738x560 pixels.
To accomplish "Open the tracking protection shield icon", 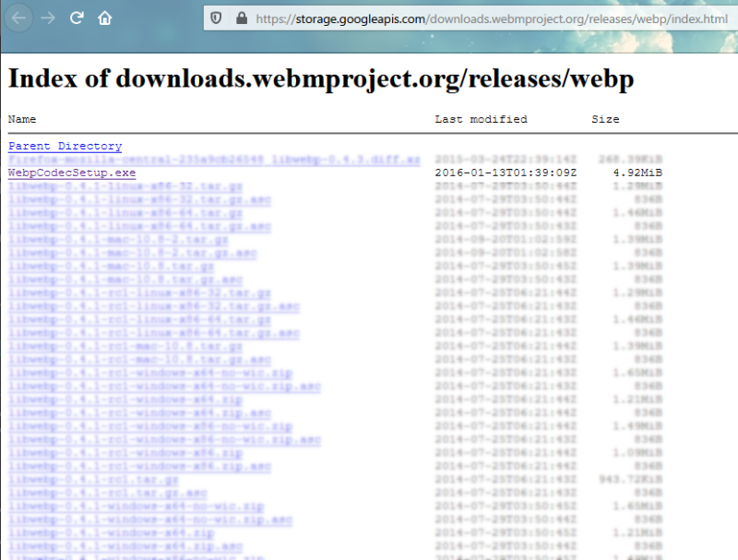I will point(217,18).
